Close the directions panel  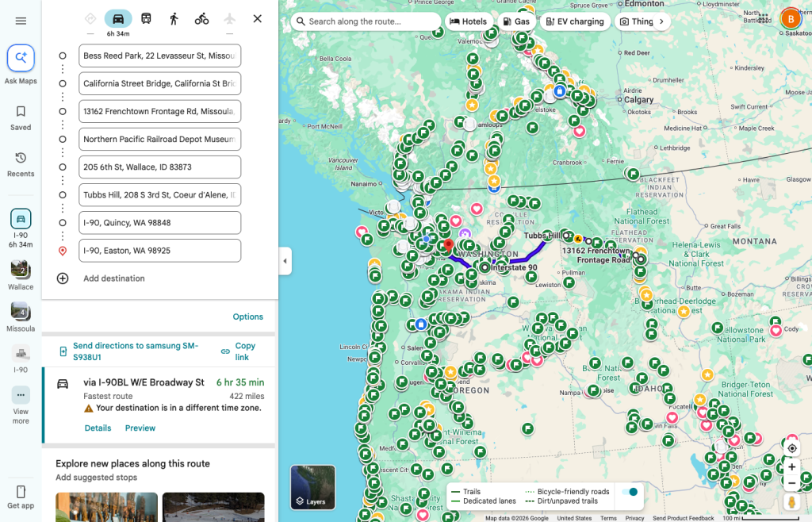pyautogui.click(x=258, y=19)
